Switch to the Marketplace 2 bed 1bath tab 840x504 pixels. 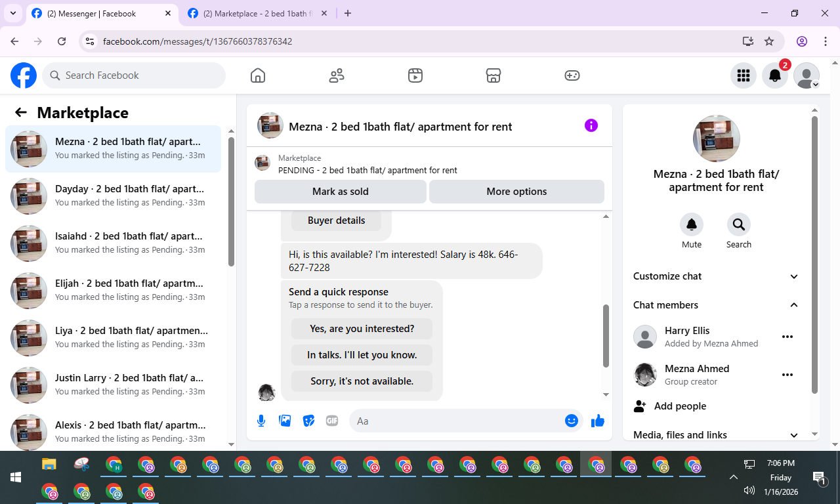click(257, 13)
